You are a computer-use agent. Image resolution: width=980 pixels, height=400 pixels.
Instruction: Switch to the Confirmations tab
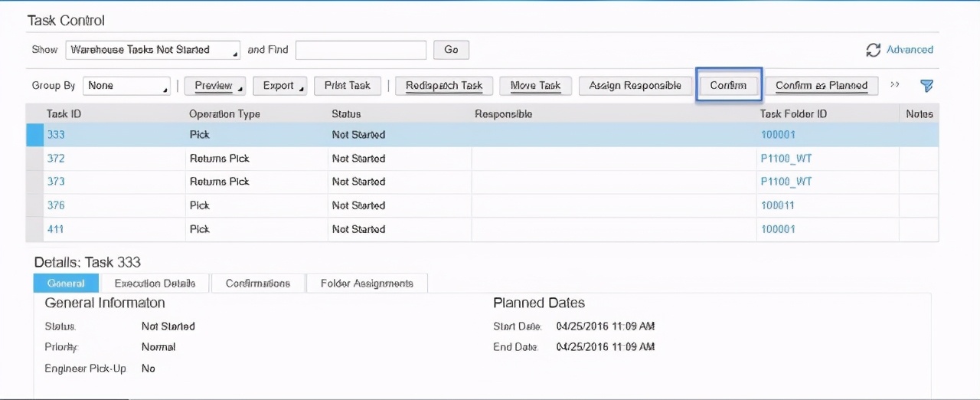(258, 284)
